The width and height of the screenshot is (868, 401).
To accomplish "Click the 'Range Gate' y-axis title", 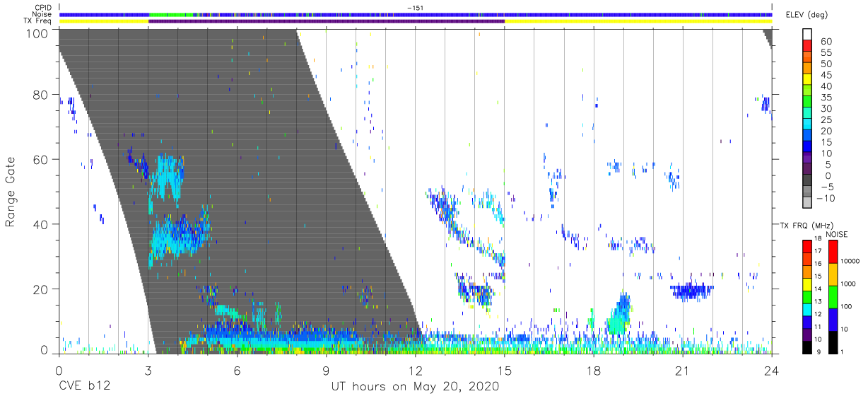I will point(11,192).
